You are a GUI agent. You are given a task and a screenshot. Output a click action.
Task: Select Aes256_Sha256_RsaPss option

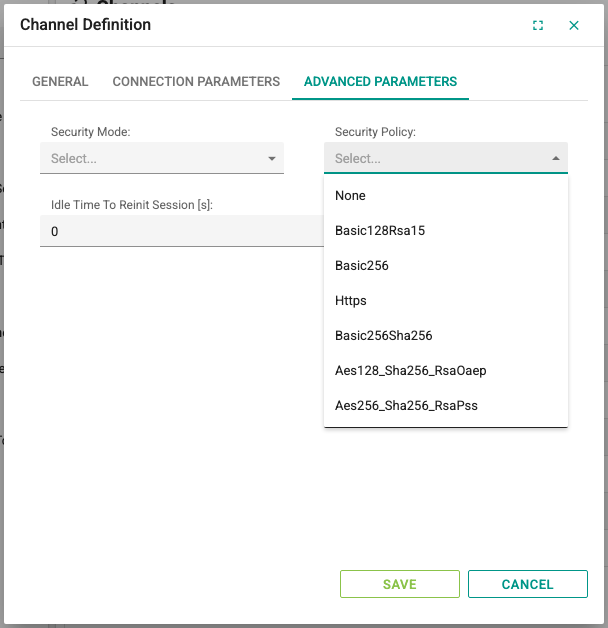click(446, 406)
